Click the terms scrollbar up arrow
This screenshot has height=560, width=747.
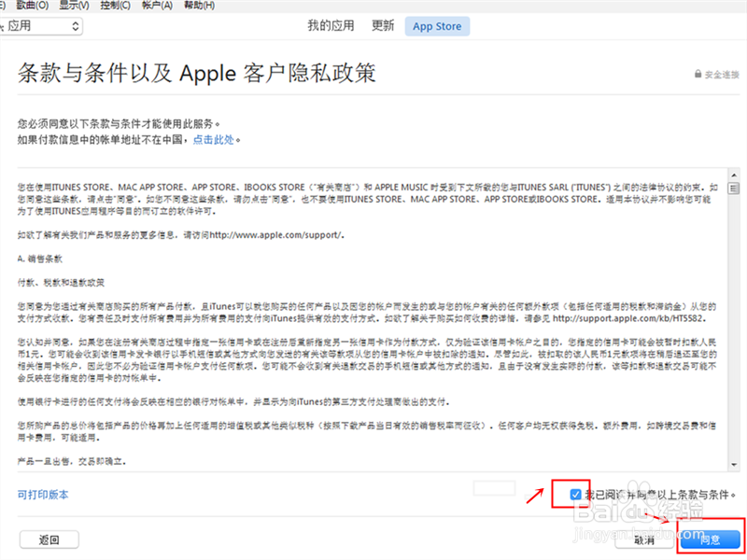(x=734, y=175)
